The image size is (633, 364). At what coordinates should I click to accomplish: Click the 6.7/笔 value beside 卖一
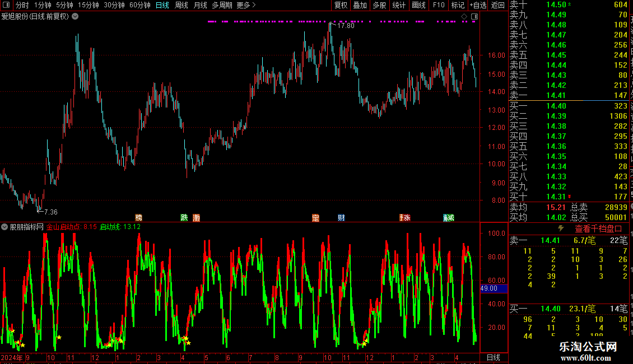pos(585,240)
